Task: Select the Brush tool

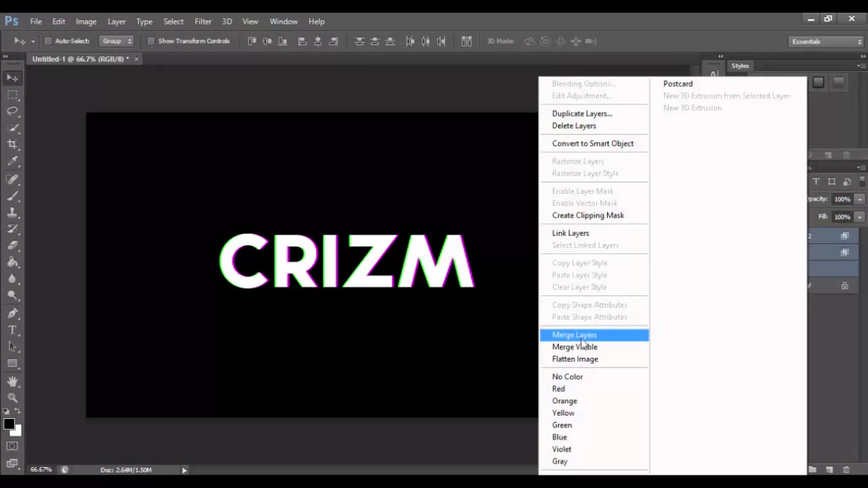Action: [12, 196]
